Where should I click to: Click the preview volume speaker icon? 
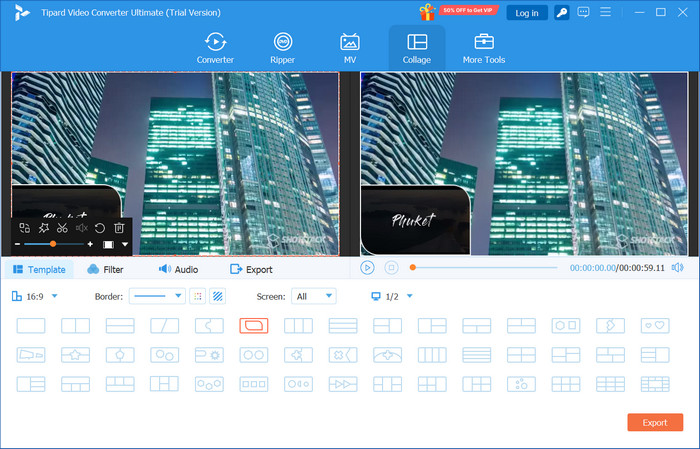tap(678, 268)
